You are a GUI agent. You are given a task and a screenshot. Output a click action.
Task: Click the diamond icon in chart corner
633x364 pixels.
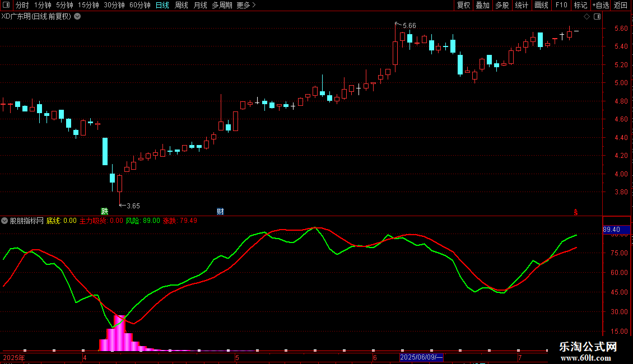pyautogui.click(x=587, y=17)
